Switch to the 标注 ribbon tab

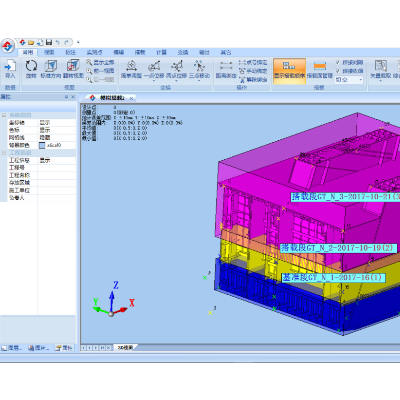[x=70, y=52]
